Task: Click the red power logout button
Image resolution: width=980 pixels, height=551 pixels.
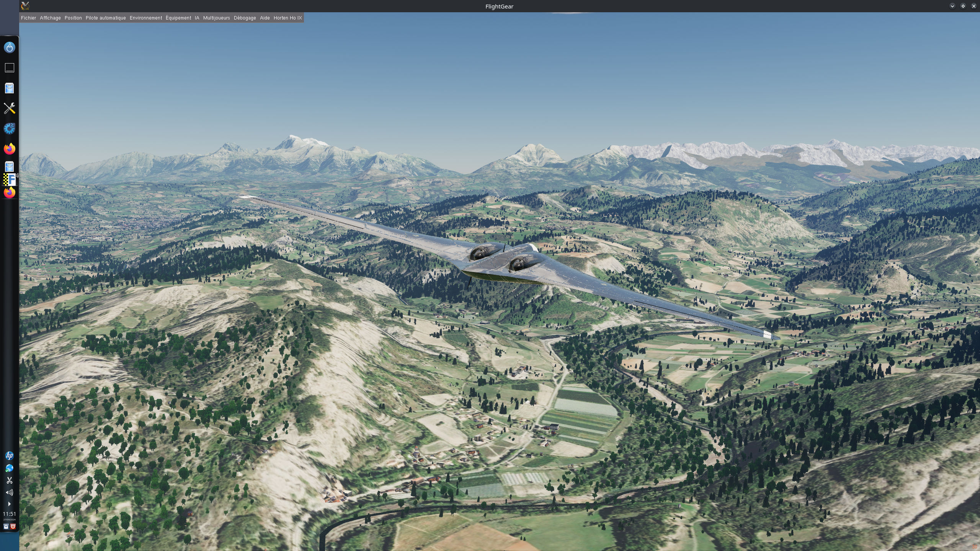Action: (x=13, y=527)
